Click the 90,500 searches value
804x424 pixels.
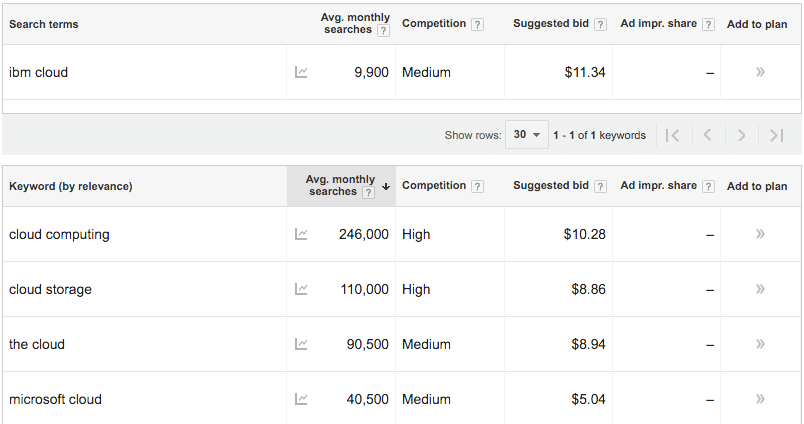(x=368, y=344)
